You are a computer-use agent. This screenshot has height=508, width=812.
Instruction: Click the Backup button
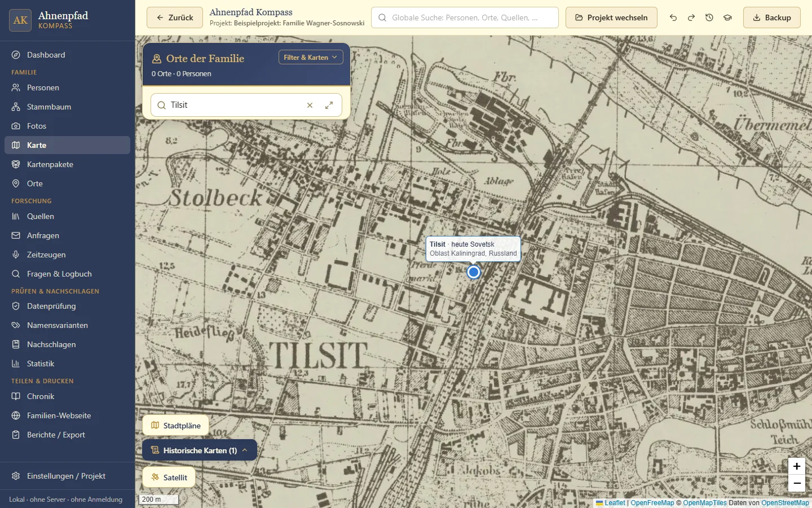coord(771,17)
